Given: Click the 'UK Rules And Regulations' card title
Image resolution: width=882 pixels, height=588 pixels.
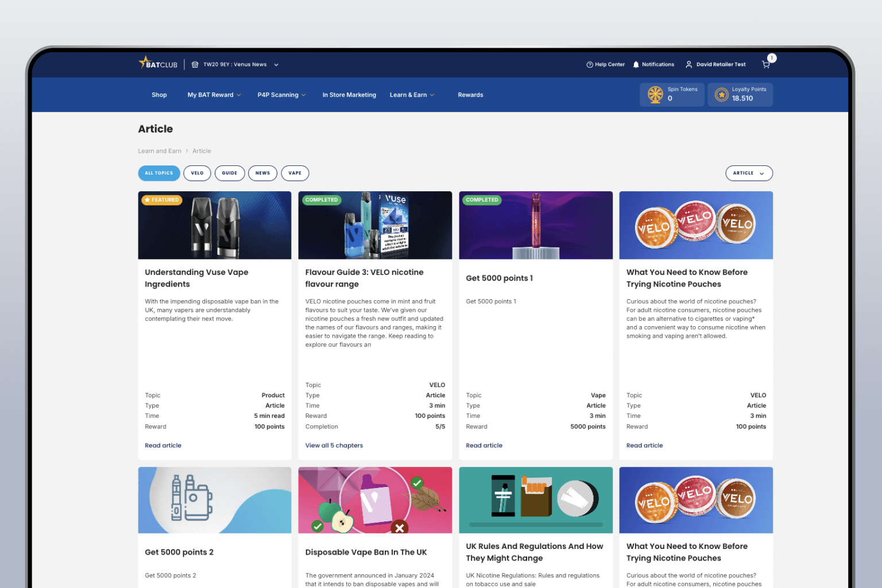Looking at the screenshot, I should tap(535, 552).
